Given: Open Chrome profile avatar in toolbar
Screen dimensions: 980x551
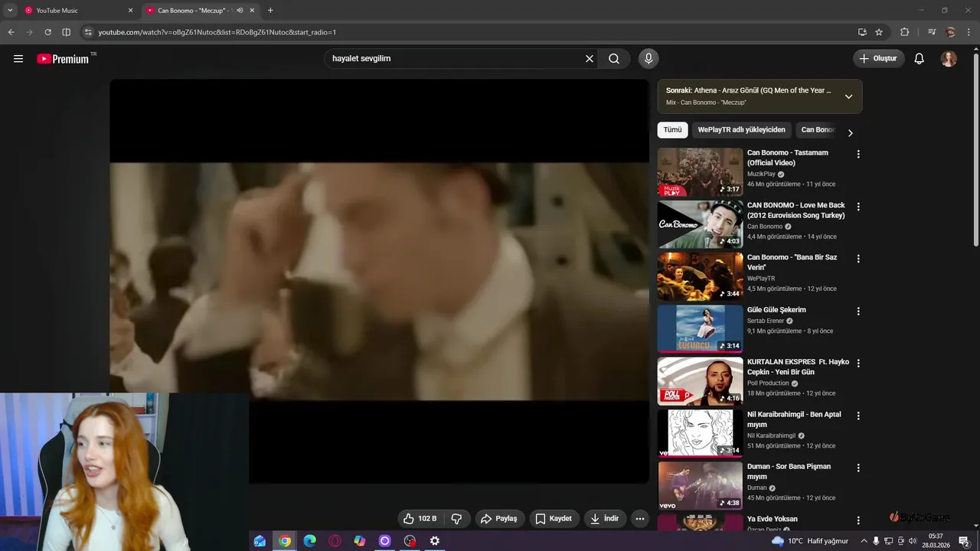Looking at the screenshot, I should pos(951,32).
